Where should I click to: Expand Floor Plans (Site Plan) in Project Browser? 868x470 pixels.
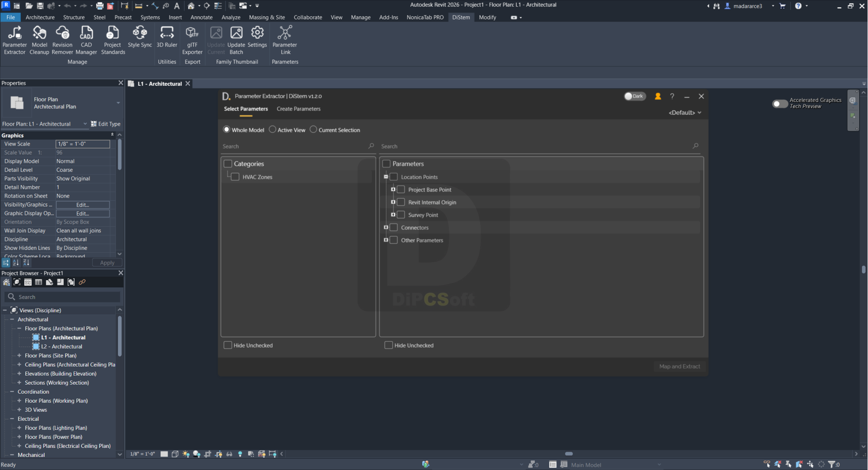tap(19, 356)
